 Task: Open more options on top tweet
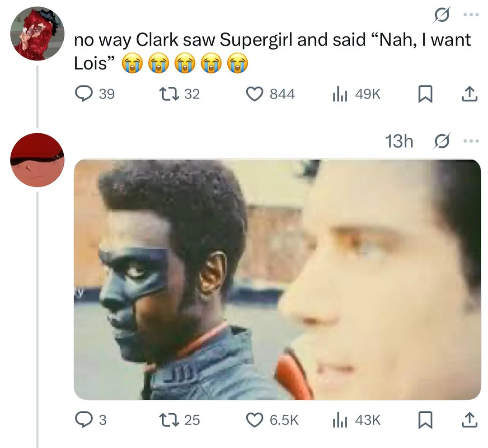[471, 14]
